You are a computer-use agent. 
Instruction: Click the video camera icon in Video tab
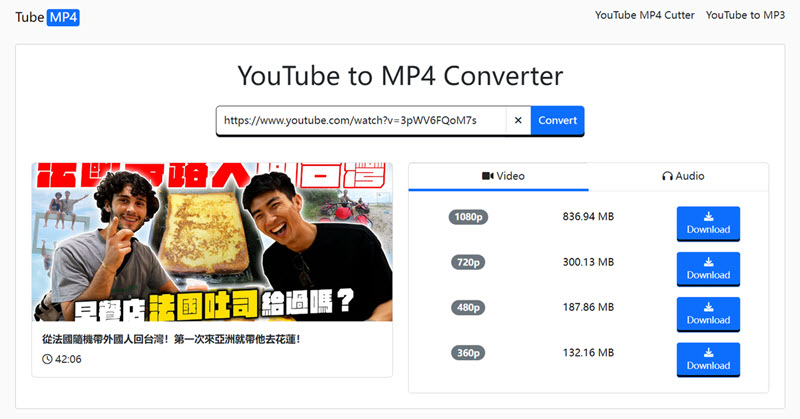tap(488, 176)
